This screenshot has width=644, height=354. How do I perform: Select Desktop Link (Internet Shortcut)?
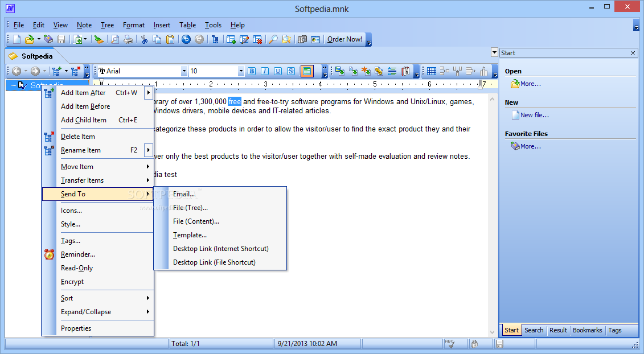(220, 249)
